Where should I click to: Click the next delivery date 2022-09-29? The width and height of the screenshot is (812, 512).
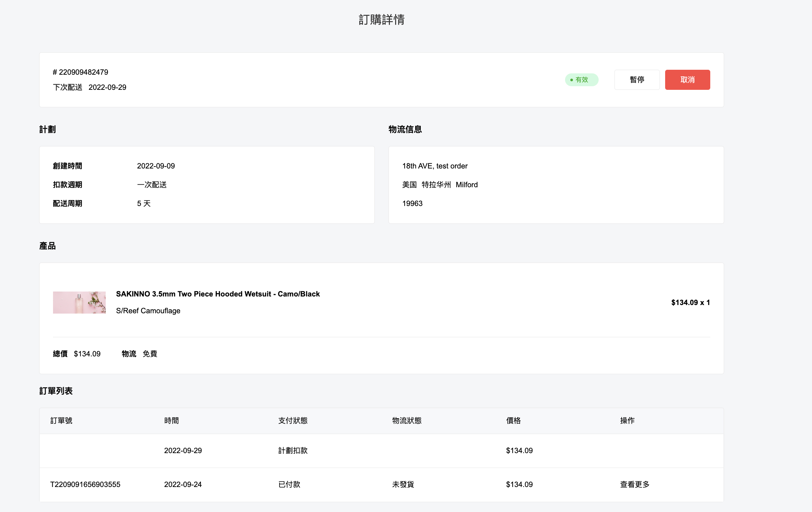click(107, 87)
